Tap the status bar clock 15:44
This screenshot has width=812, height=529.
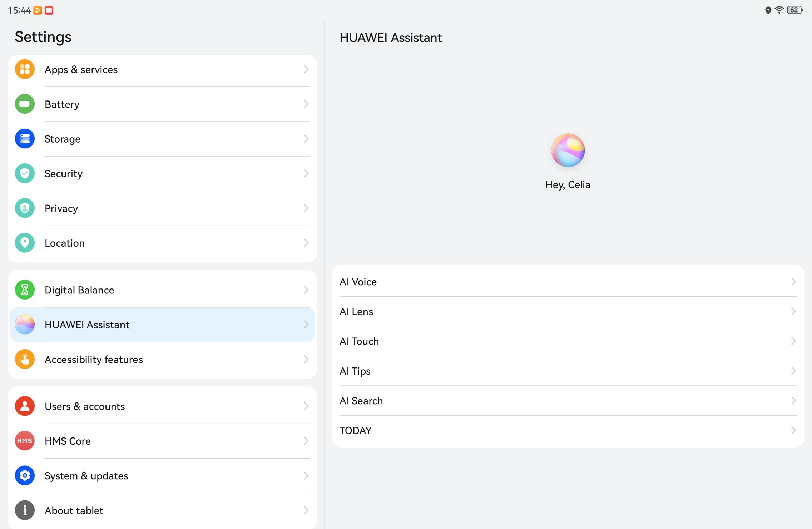(19, 10)
